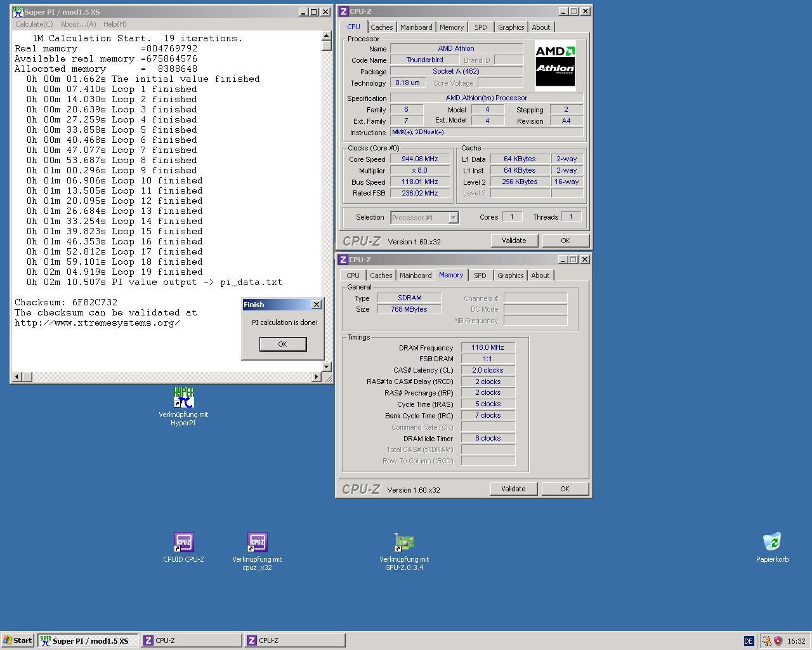Click the AMD Athlon logo image
This screenshot has width=812, height=650.
point(555,66)
